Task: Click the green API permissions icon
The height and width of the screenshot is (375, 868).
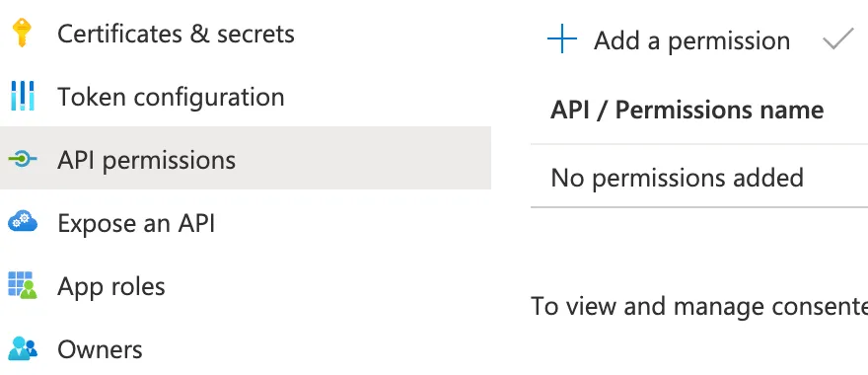Action: coord(23,159)
